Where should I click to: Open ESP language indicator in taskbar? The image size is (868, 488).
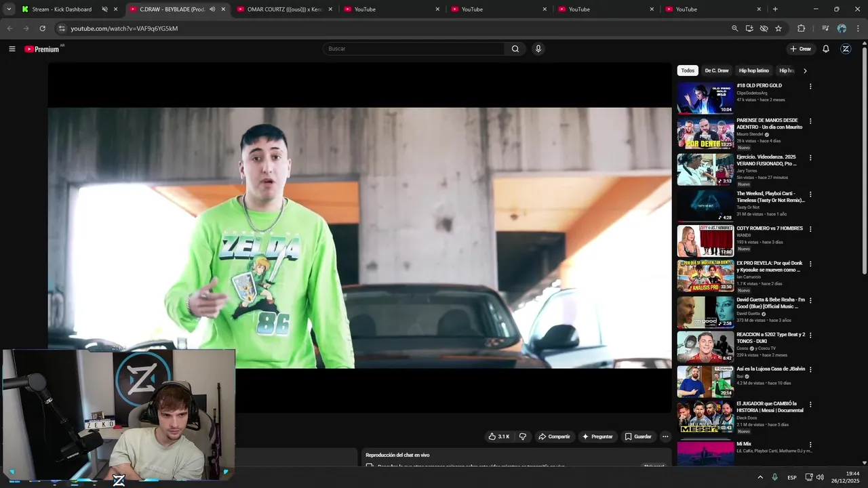tap(792, 478)
